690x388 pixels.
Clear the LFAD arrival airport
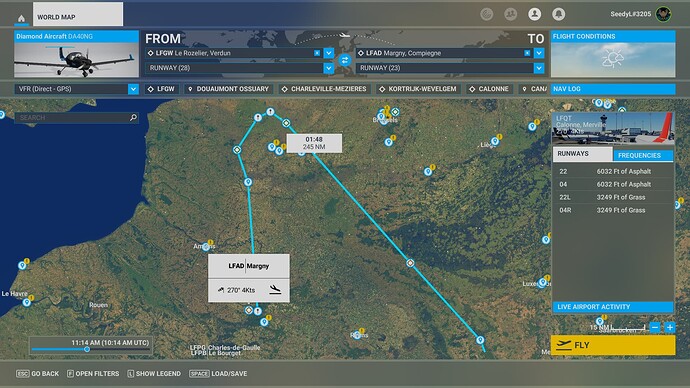click(527, 53)
